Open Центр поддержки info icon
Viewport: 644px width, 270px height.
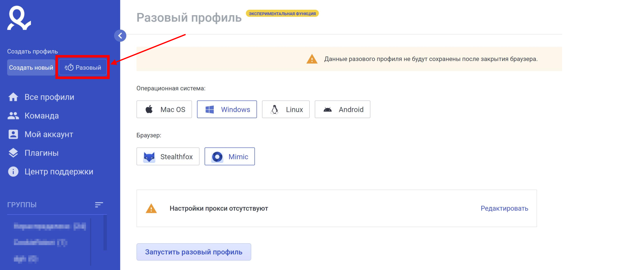coord(13,172)
